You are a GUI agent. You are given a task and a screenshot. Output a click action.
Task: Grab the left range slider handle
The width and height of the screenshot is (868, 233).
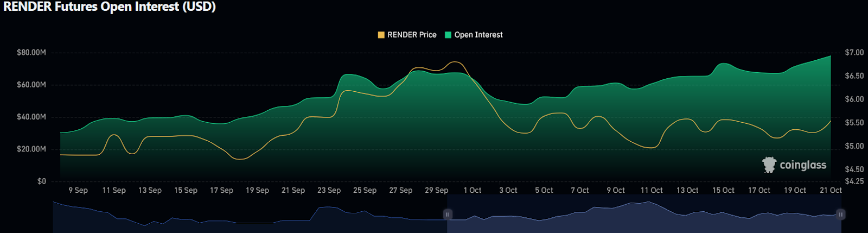[x=448, y=215]
